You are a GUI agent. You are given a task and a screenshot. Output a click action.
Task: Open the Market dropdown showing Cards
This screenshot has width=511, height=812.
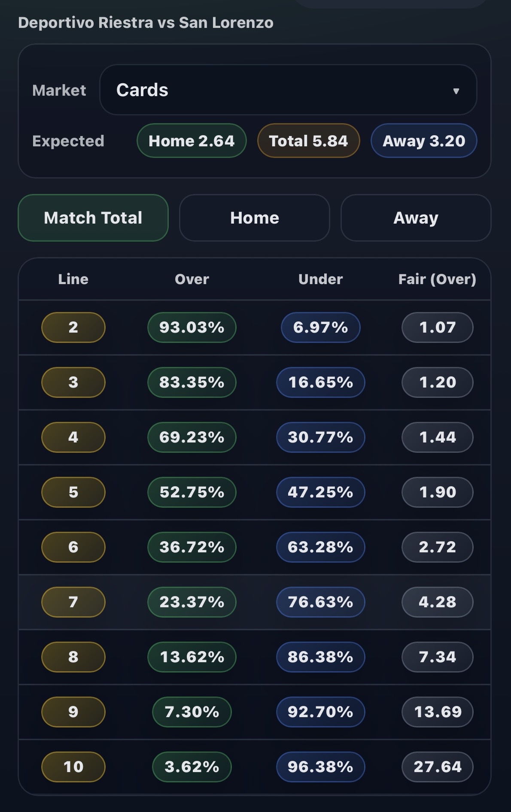coord(288,90)
